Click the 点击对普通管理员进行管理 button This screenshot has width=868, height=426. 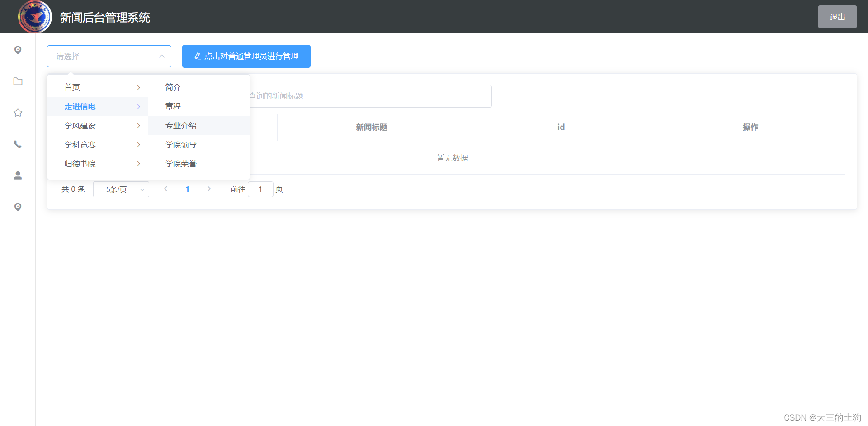tap(246, 56)
